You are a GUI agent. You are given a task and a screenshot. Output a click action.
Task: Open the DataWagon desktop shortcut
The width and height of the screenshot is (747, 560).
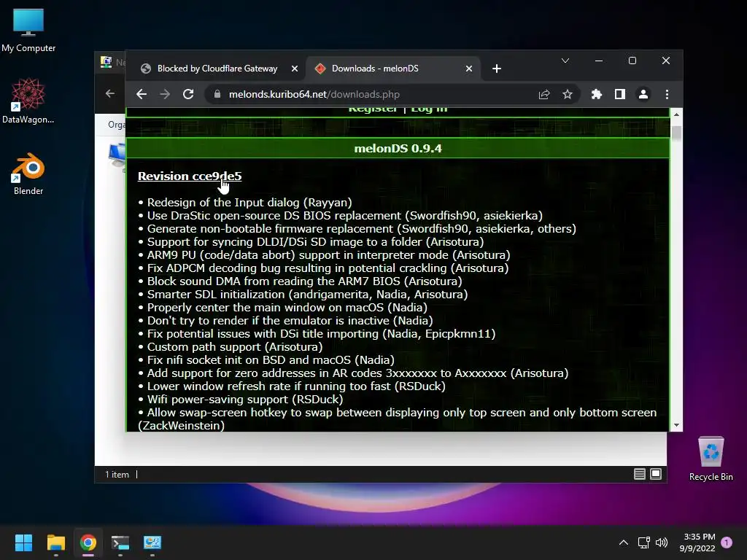[x=28, y=101]
